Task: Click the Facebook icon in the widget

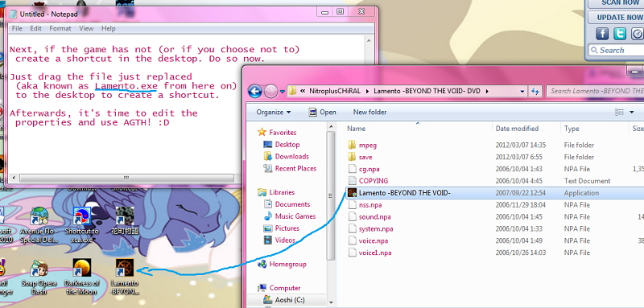Action: 602,34
